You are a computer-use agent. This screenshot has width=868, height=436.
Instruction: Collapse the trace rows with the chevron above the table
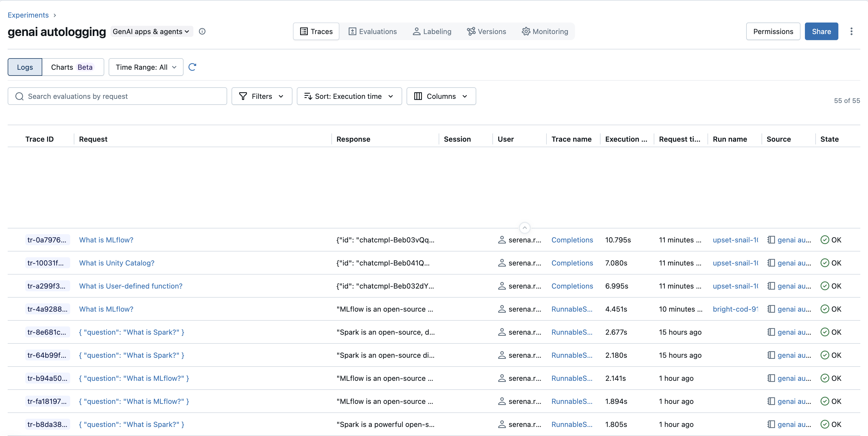[525, 227]
